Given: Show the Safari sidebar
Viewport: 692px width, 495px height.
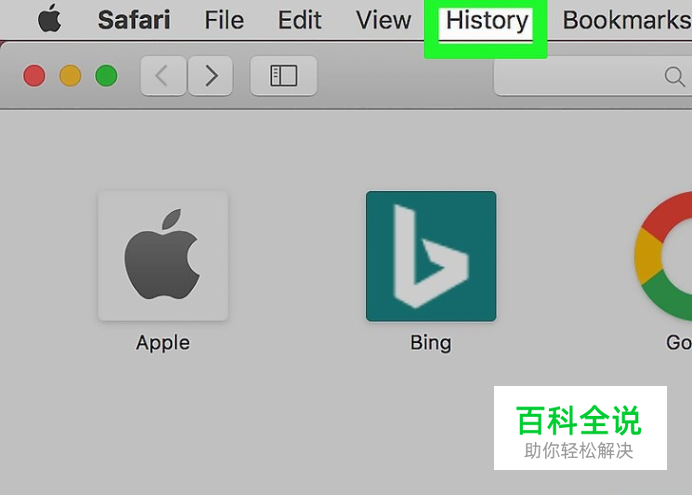Looking at the screenshot, I should click(283, 75).
